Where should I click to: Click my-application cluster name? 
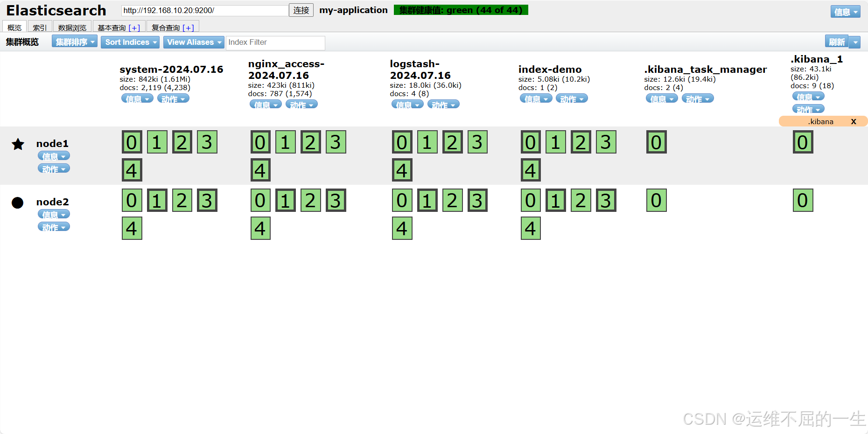[353, 10]
